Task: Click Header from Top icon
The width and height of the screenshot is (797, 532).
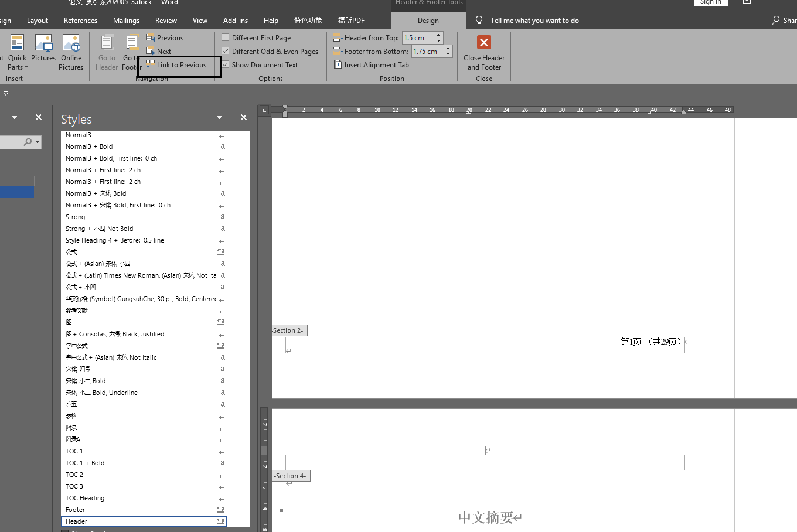Action: tap(337, 38)
